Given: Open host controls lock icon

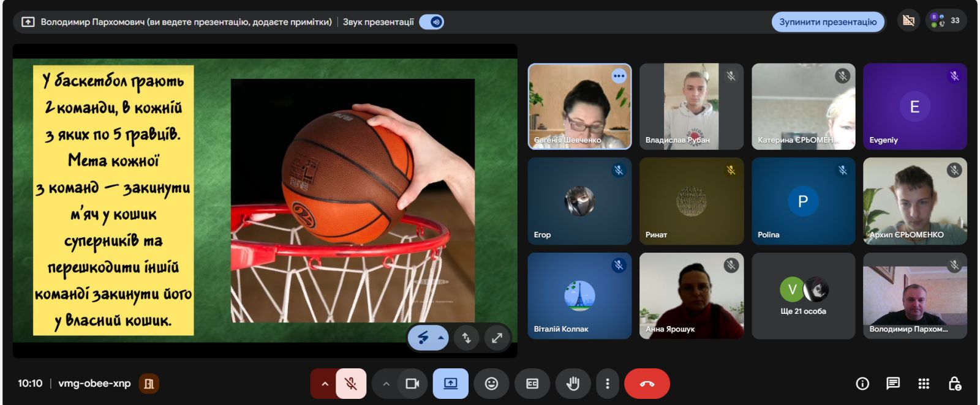Looking at the screenshot, I should (954, 384).
